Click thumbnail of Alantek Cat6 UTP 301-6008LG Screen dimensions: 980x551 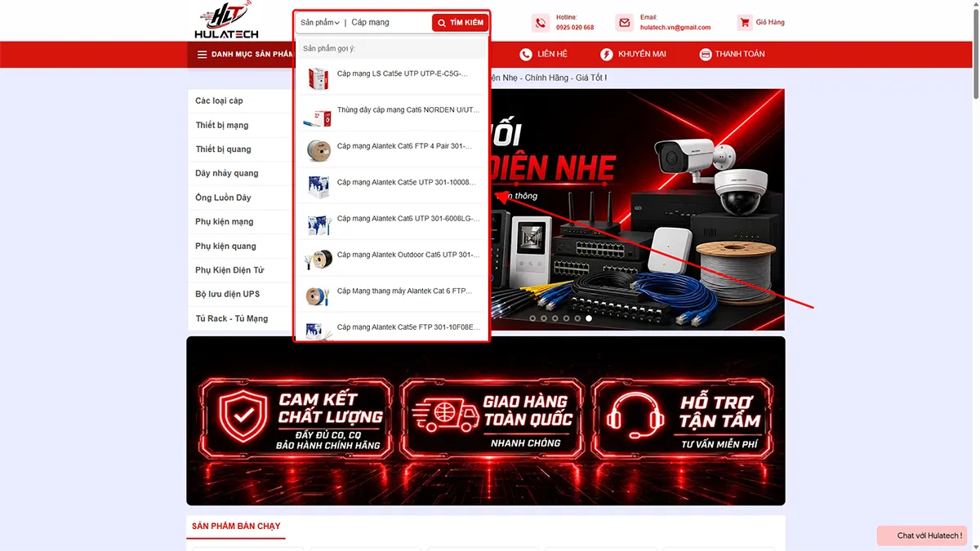tap(318, 224)
